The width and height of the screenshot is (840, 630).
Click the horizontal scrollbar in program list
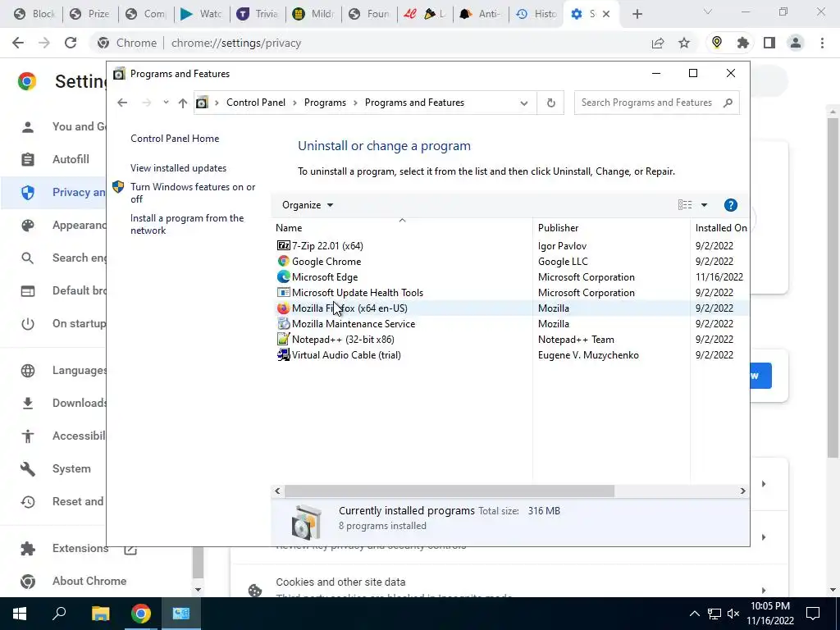coord(449,491)
